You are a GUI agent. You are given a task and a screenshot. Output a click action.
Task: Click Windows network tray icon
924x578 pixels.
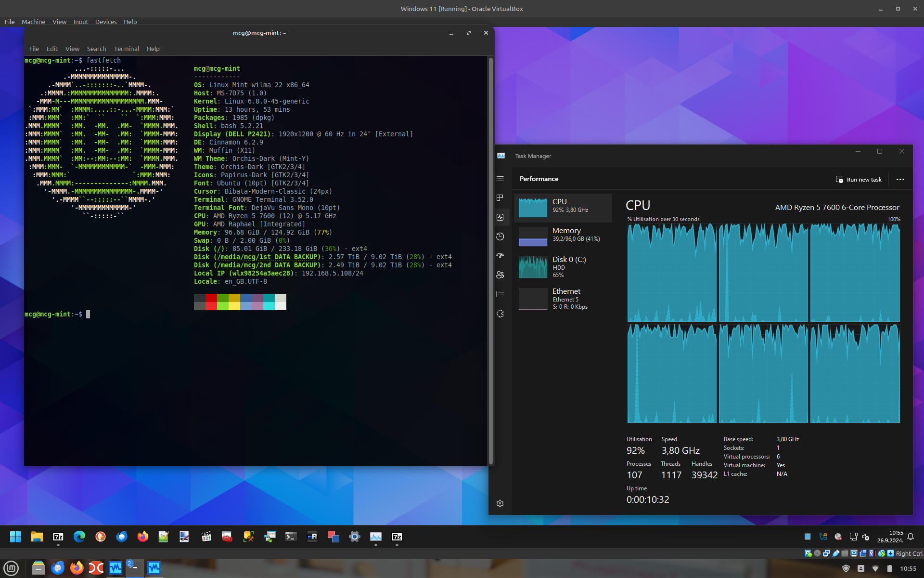[853, 537]
